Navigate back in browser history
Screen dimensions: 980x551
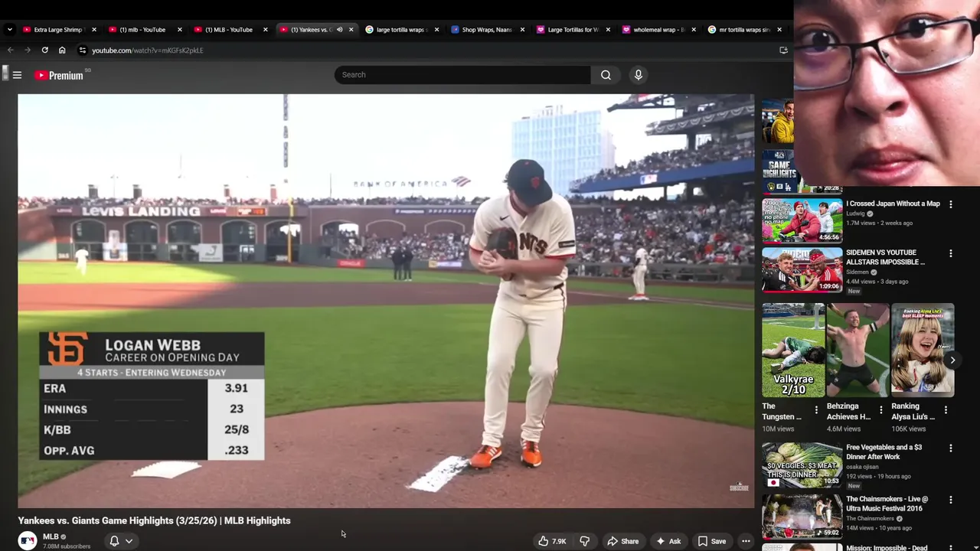point(11,51)
